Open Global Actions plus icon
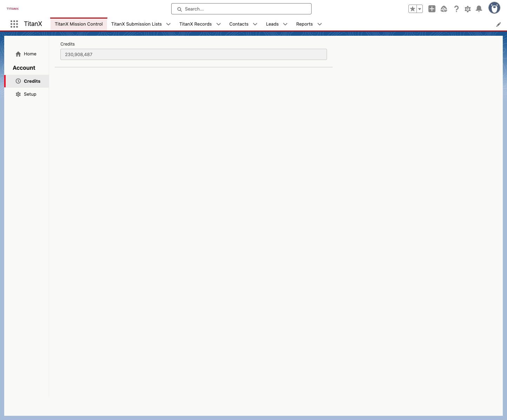 432,9
